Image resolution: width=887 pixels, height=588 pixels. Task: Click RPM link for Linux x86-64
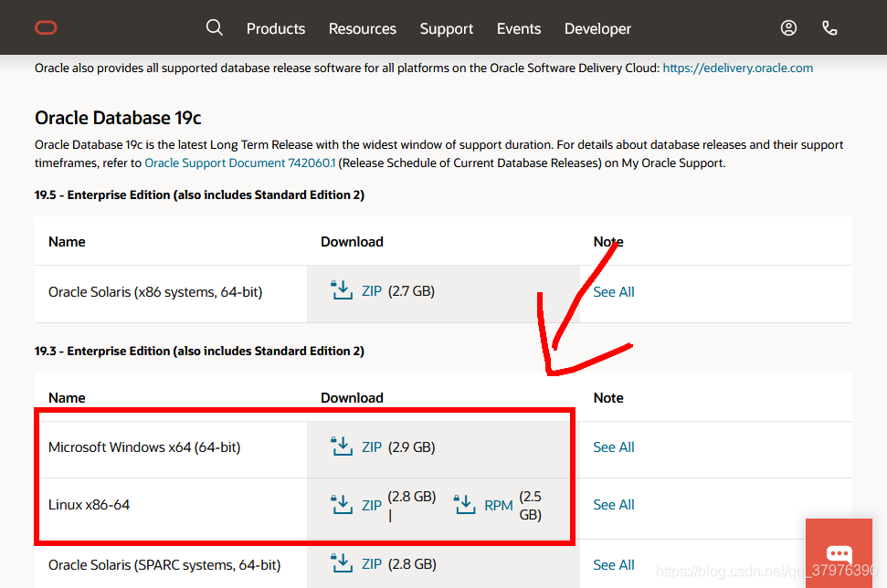point(499,506)
